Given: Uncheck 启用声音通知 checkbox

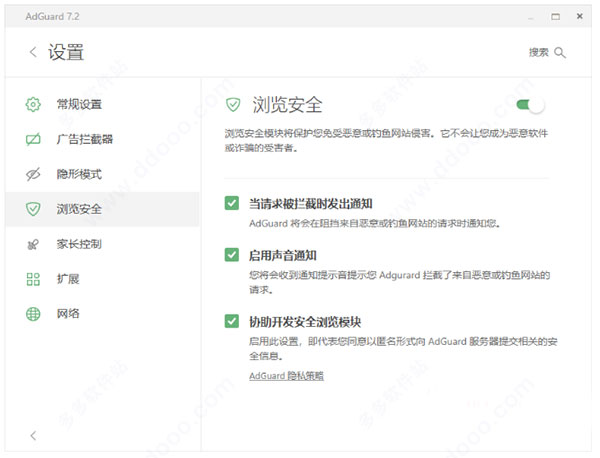Looking at the screenshot, I should (232, 255).
